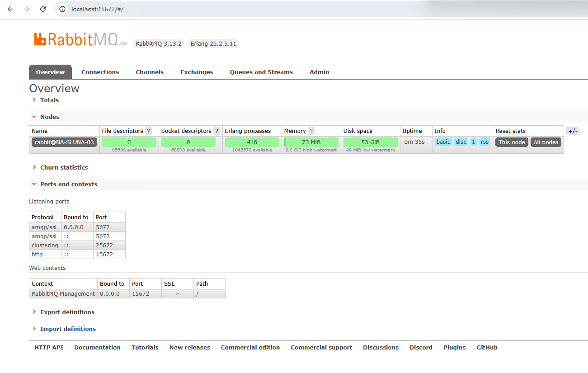Click the disc info tag

pos(461,142)
